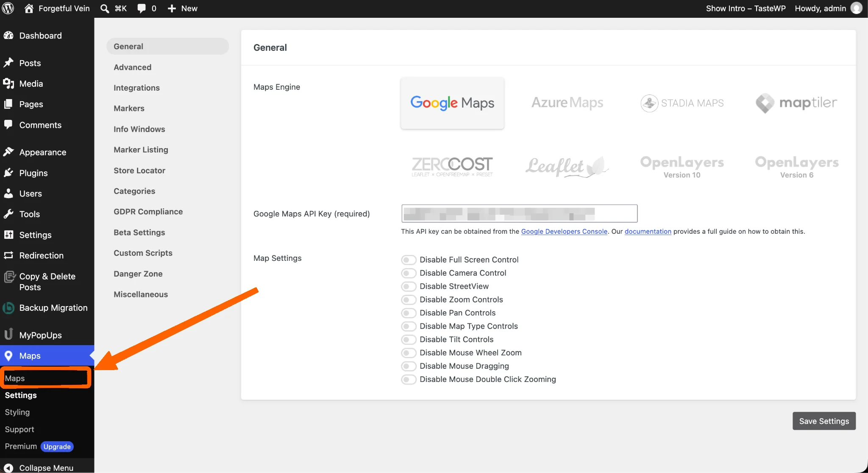Image resolution: width=868 pixels, height=473 pixels.
Task: Click the Comments icon in sidebar
Action: coord(8,124)
